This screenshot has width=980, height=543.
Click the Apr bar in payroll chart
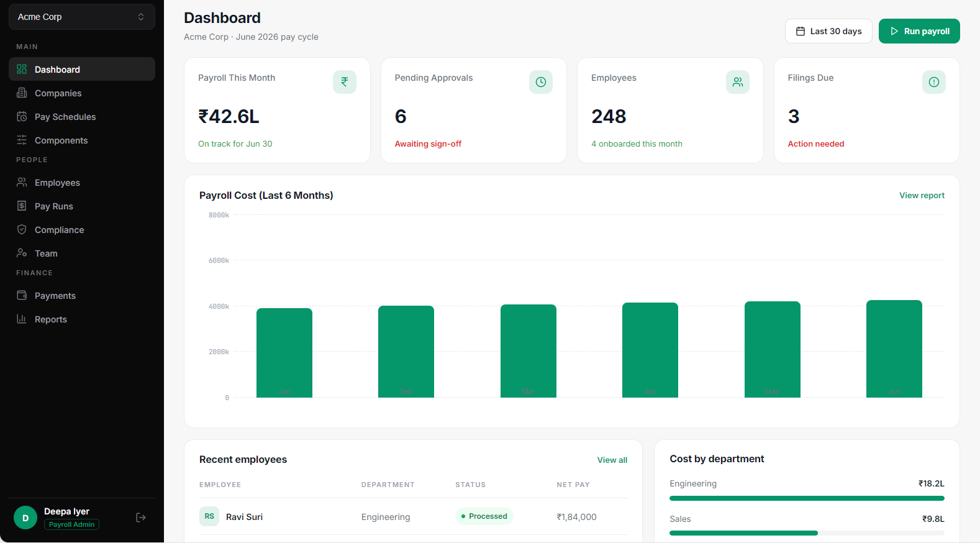650,350
